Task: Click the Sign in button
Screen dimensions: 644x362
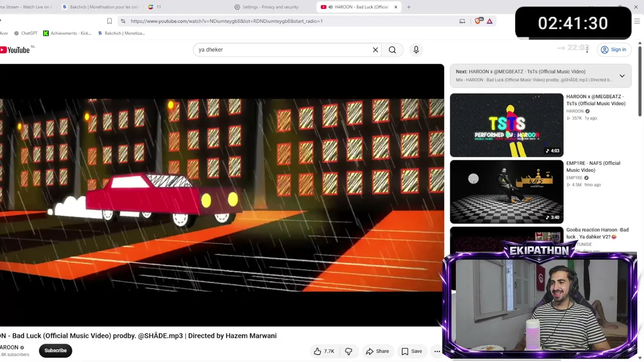Action: click(614, 50)
